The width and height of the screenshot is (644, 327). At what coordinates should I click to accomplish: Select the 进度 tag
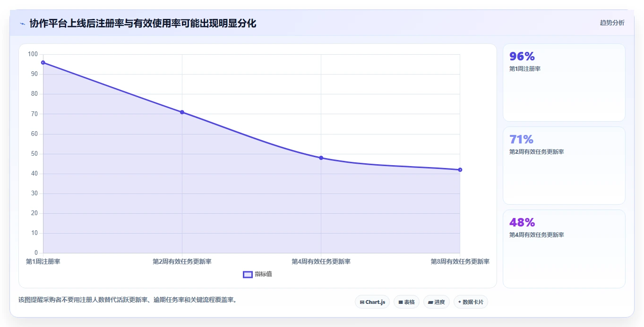point(437,302)
